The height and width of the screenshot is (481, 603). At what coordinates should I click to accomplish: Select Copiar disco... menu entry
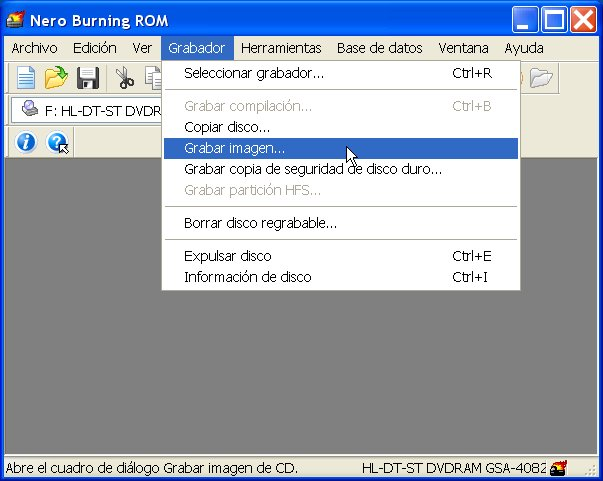227,127
